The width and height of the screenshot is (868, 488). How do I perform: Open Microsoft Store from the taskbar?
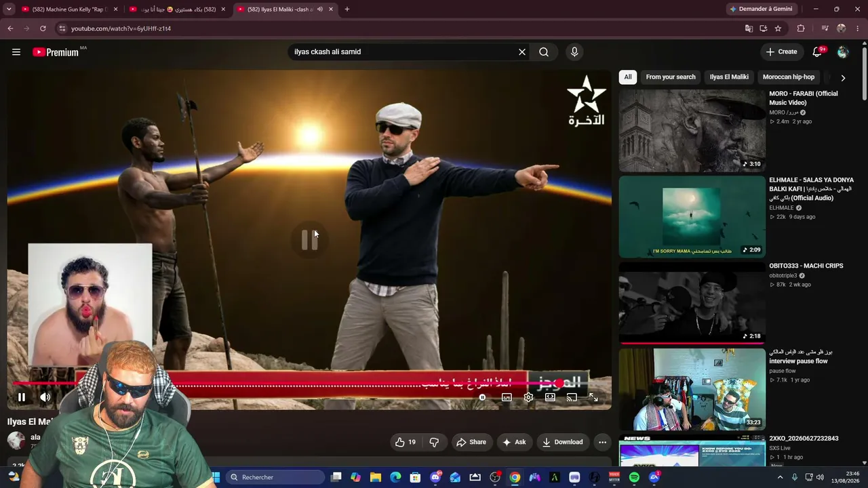[x=415, y=478]
